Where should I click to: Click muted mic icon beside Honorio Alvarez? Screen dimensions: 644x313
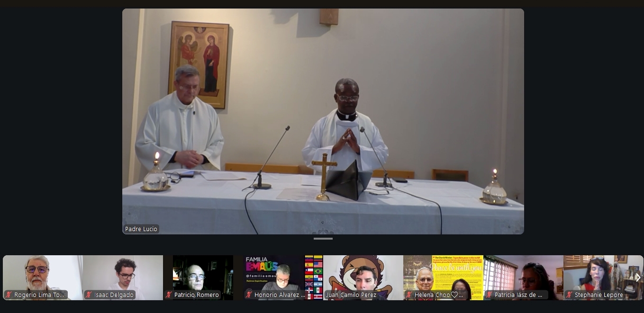click(249, 295)
